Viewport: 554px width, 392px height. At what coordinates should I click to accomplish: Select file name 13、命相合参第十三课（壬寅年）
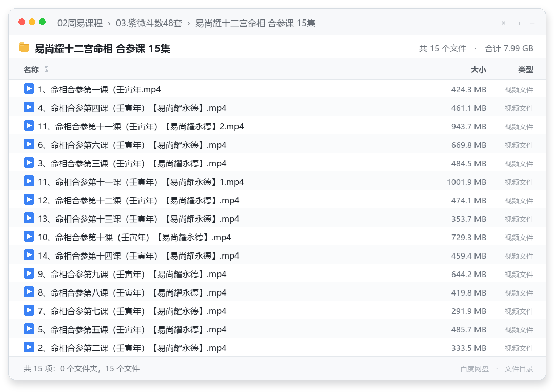point(138,219)
